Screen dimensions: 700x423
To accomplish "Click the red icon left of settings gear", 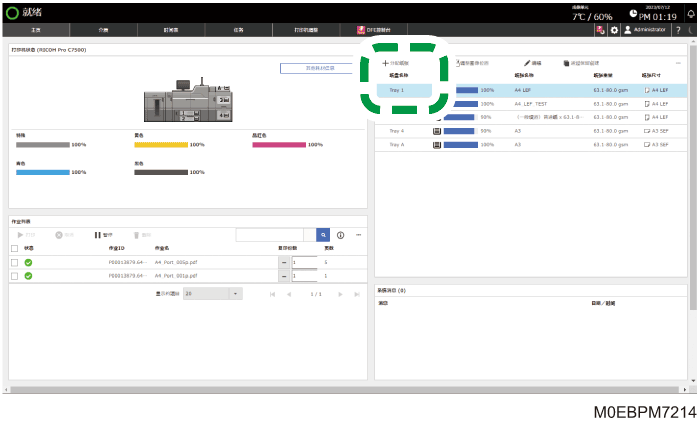I will 600,30.
